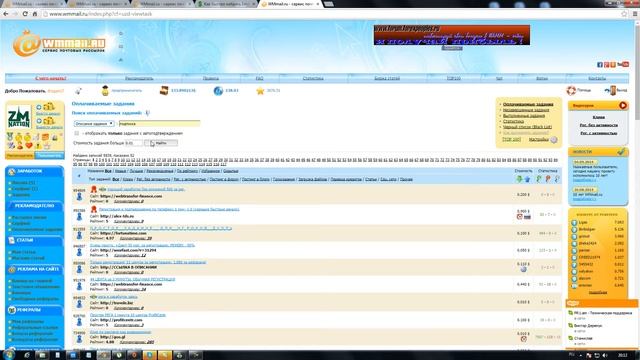Open the Рекламодатель item in the top navigation bar

click(x=139, y=78)
